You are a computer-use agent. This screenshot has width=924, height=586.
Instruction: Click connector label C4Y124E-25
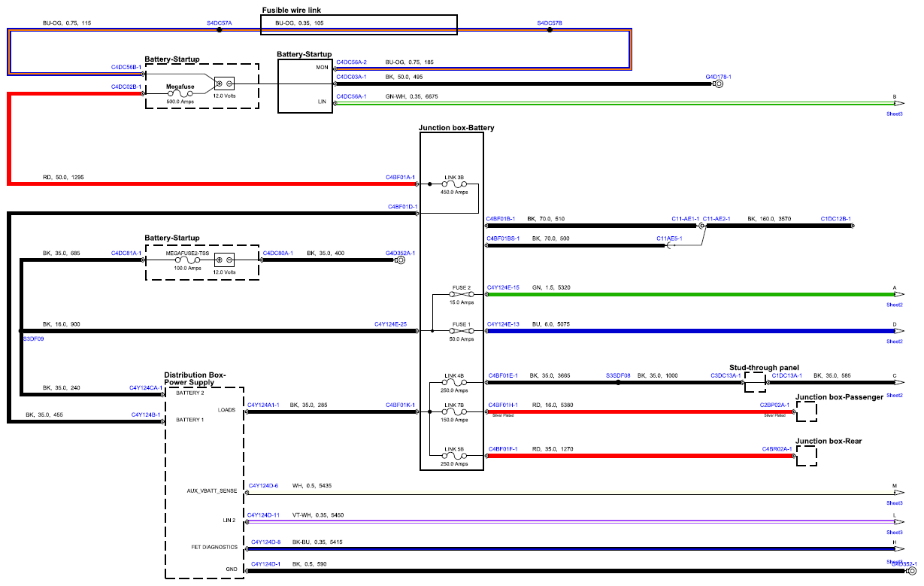coord(390,324)
